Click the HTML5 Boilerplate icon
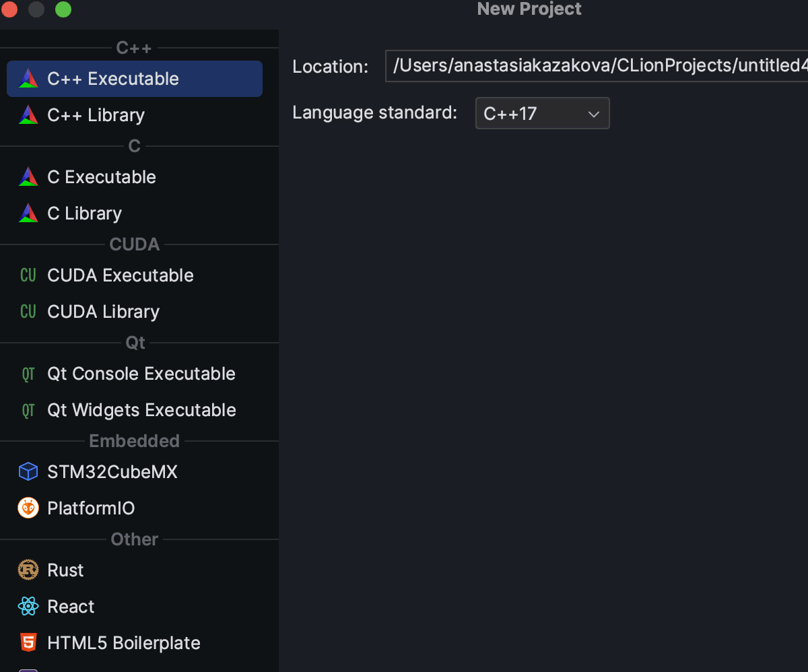This screenshot has width=808, height=672. click(28, 642)
